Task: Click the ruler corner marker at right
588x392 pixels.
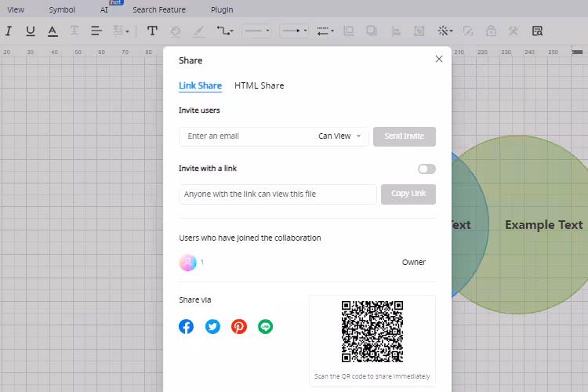Action: coord(577,52)
